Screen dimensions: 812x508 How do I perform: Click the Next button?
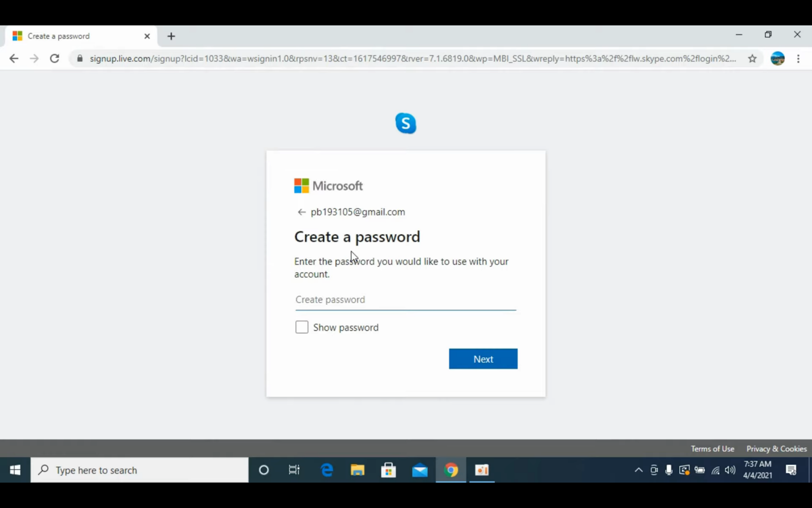(x=483, y=359)
